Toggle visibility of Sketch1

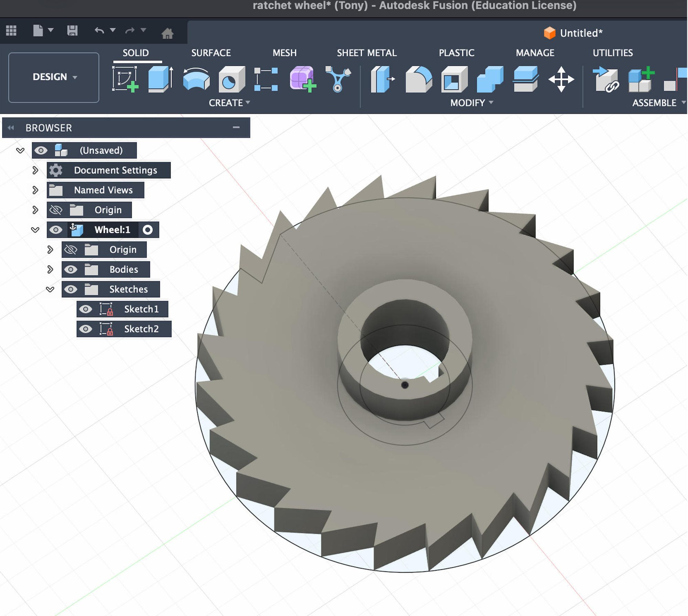pyautogui.click(x=85, y=309)
